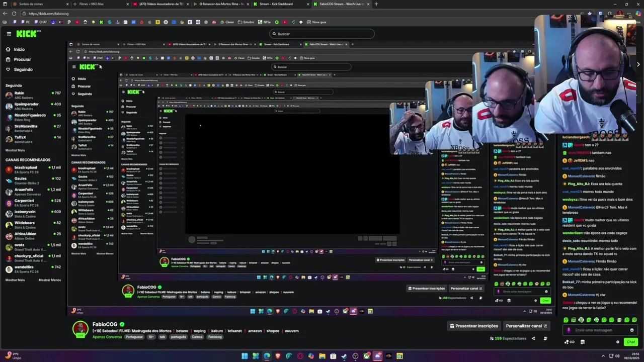
Task: Click the large Presentear inscrições gift button
Action: coord(474,326)
